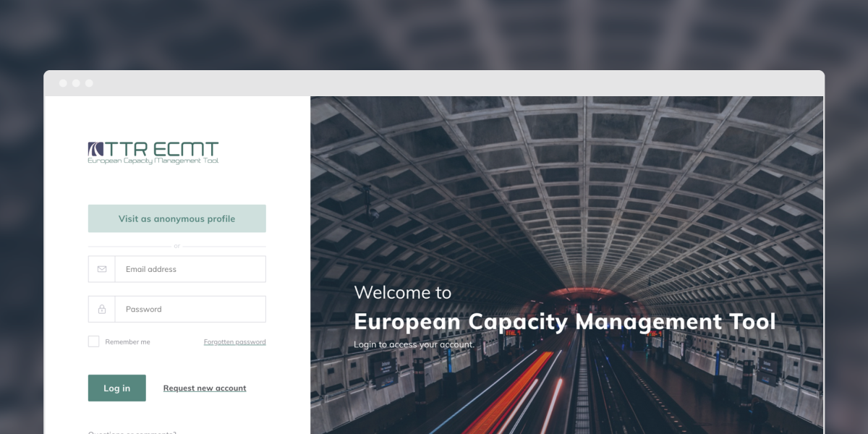
Task: Click the padlock icon in the password field
Action: click(x=102, y=309)
